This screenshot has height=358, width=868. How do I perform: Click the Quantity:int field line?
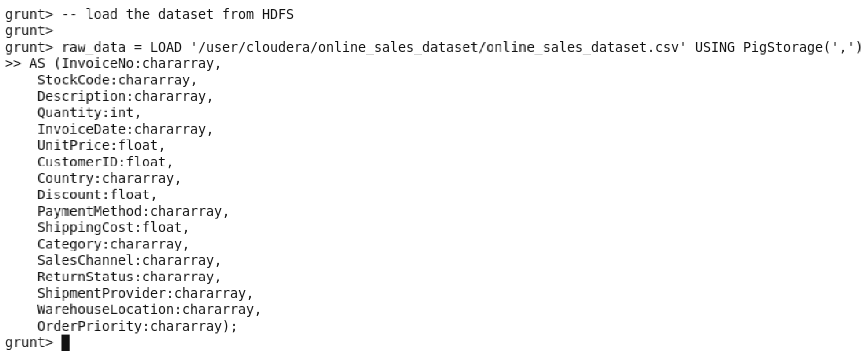pyautogui.click(x=88, y=112)
